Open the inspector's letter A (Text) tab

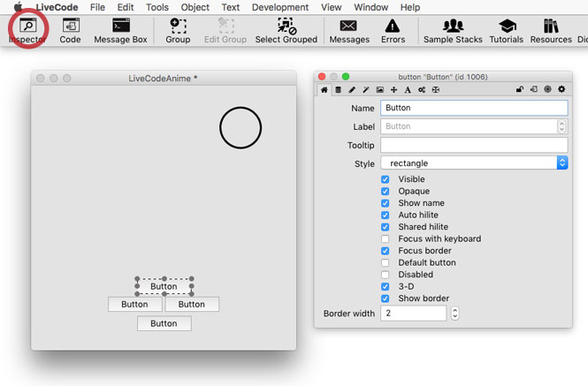click(408, 89)
